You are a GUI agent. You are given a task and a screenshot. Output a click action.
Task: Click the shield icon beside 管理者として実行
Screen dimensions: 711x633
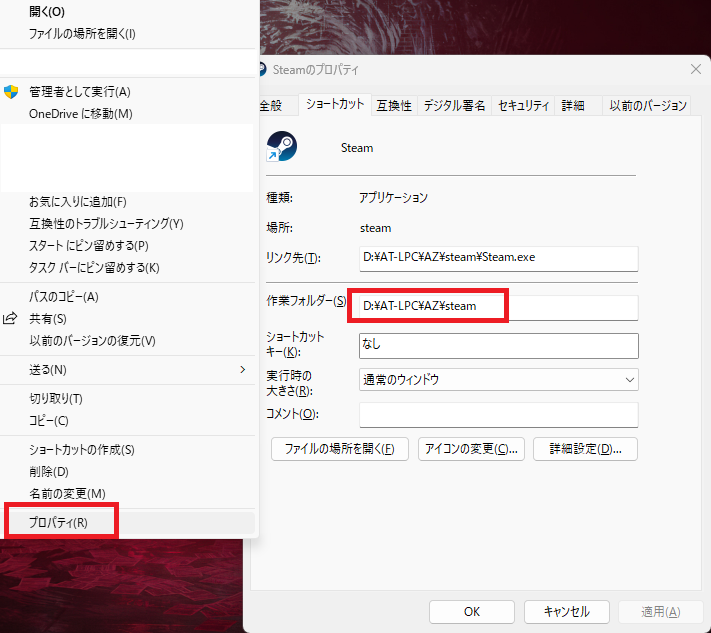point(12,92)
